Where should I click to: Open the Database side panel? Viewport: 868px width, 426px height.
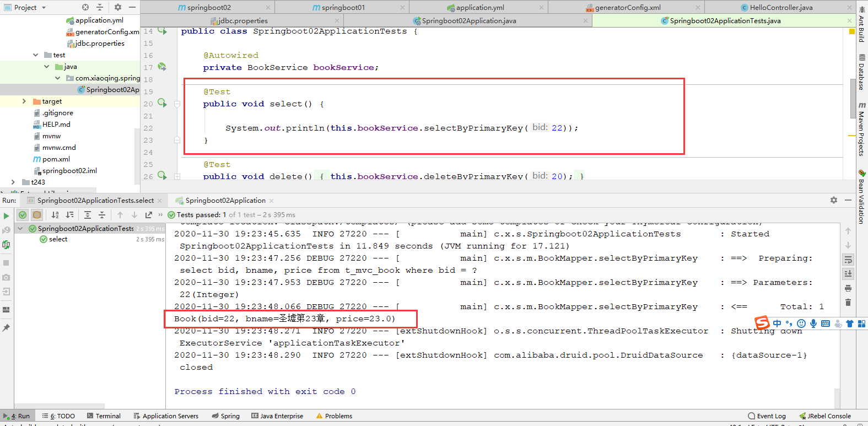point(861,72)
